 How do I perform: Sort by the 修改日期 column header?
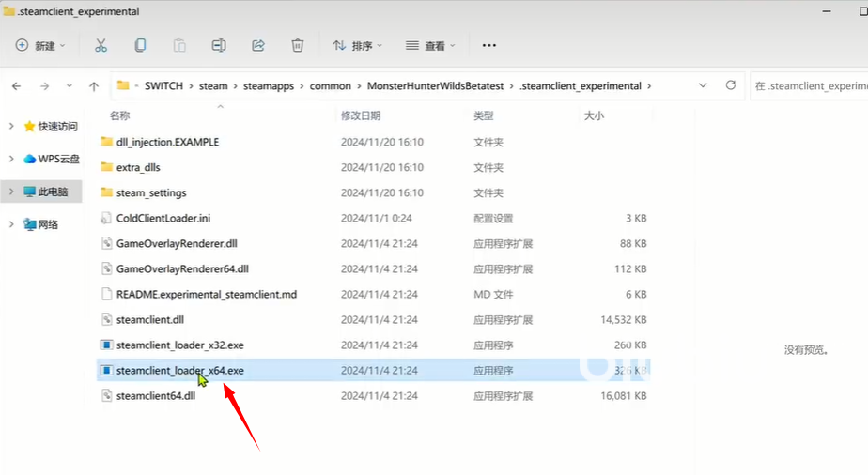361,115
